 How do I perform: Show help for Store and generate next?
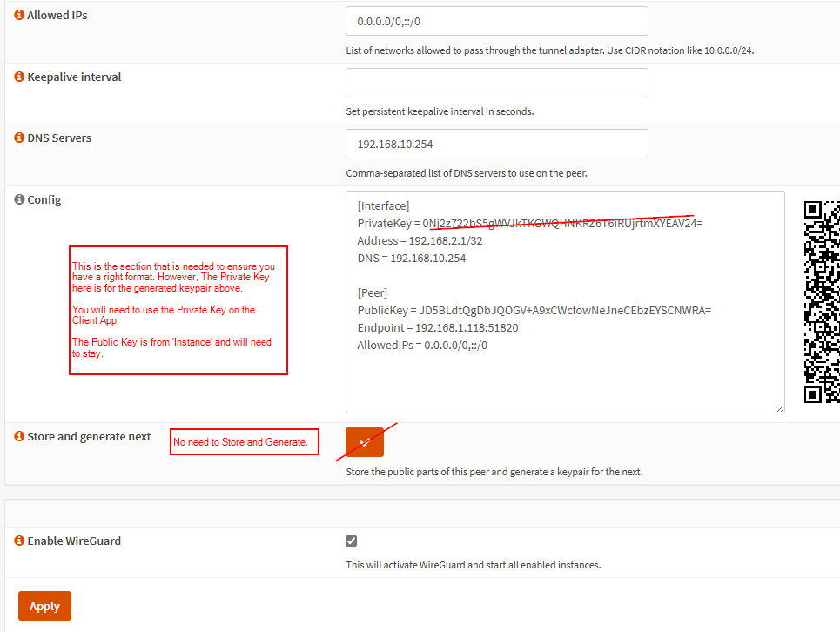(19, 437)
